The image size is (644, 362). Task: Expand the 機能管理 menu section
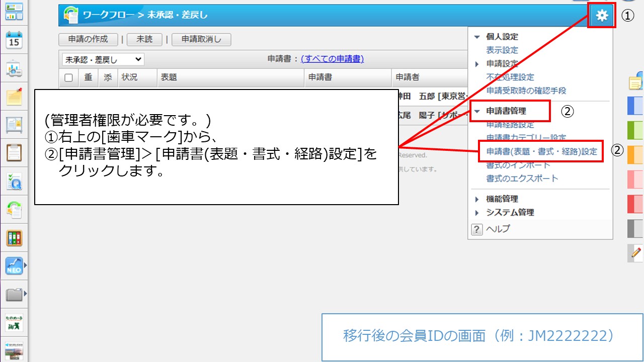coord(477,199)
